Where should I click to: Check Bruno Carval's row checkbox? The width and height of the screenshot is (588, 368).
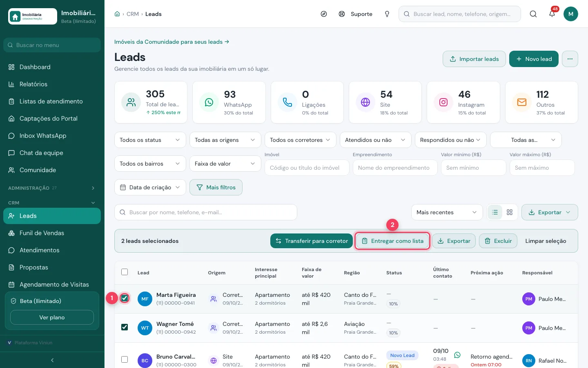click(125, 359)
